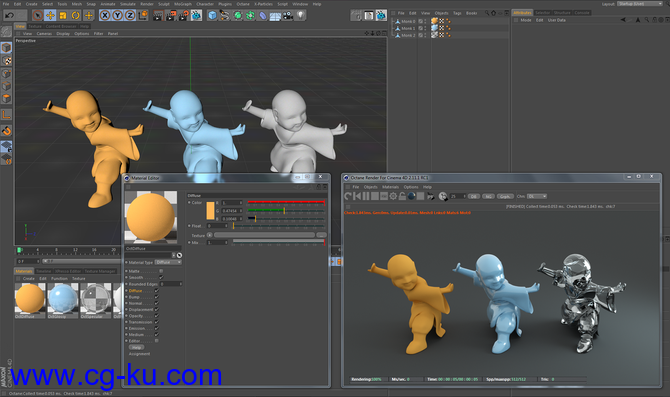The height and width of the screenshot is (397, 670).
Task: Click the texture browse ellipsis button
Action: click(x=321, y=235)
